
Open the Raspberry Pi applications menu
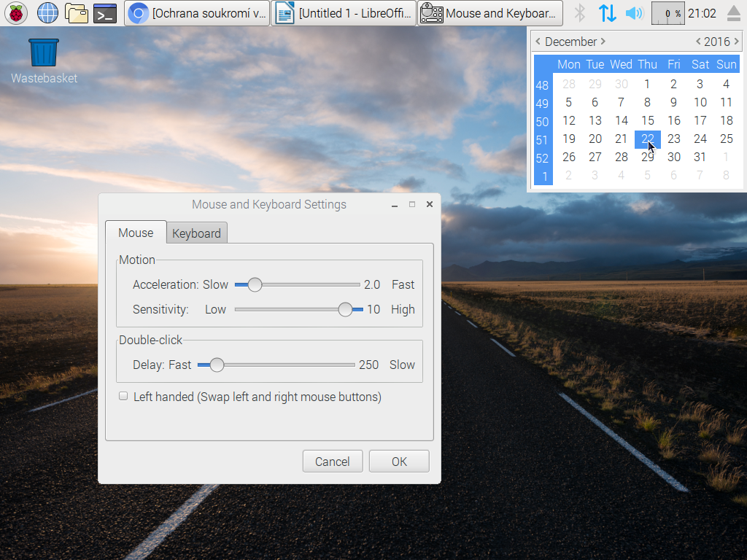click(15, 12)
